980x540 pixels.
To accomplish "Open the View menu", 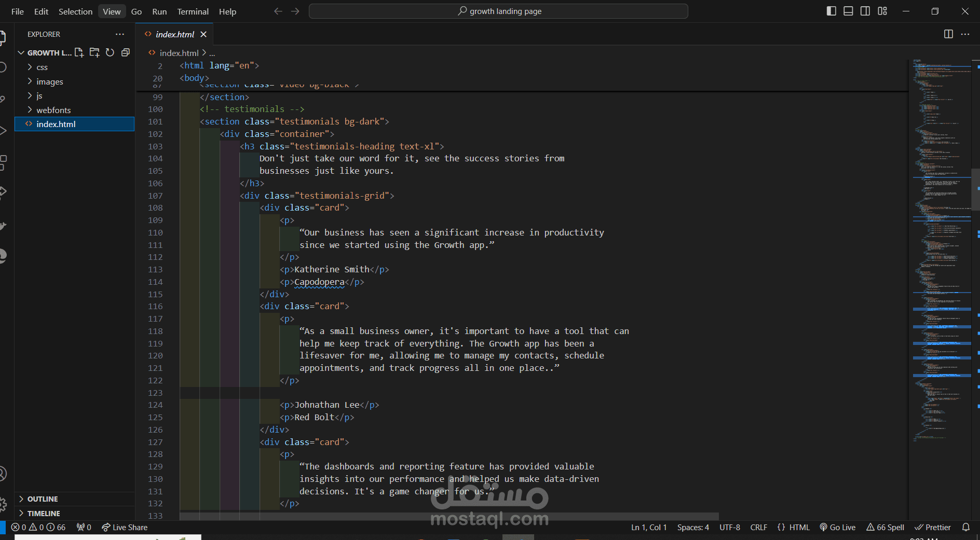I will [112, 11].
